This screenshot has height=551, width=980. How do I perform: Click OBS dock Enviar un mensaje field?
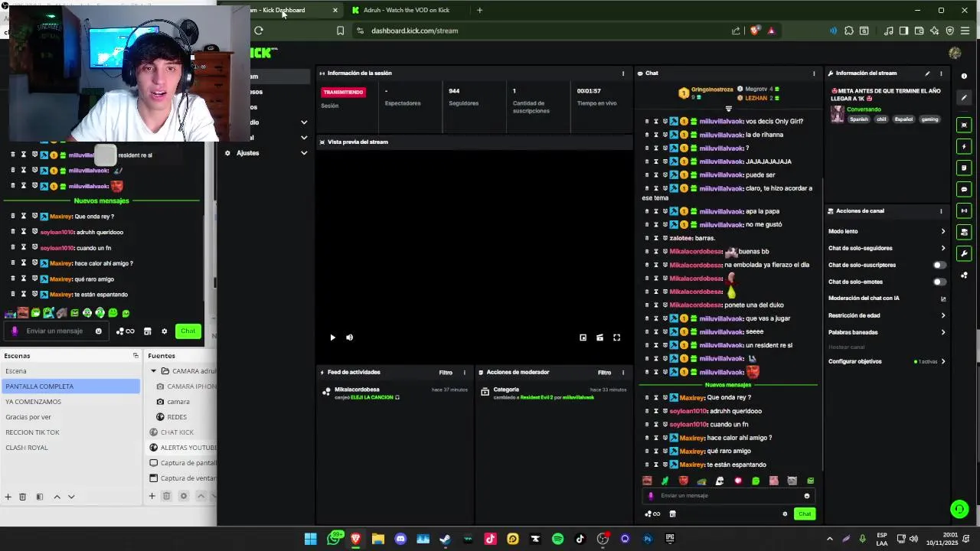coord(54,331)
